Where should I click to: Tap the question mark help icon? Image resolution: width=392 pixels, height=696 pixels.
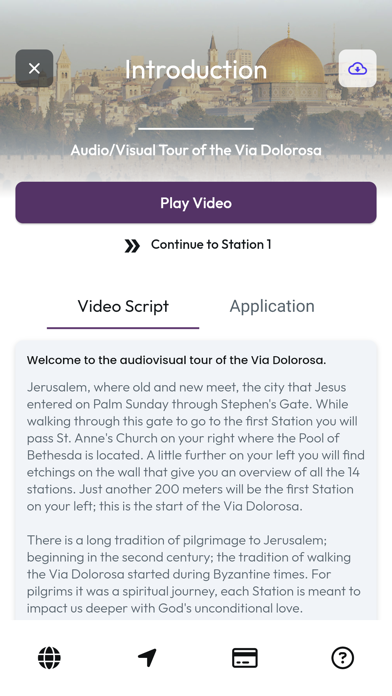click(343, 658)
